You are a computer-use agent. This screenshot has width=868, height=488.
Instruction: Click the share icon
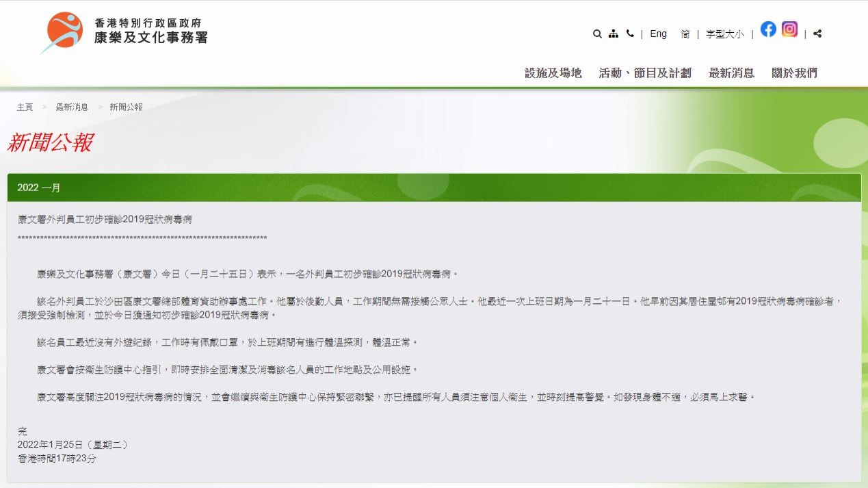pyautogui.click(x=817, y=34)
